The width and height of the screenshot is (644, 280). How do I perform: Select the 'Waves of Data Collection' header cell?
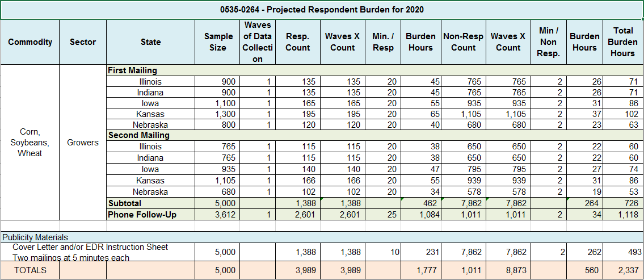pos(258,42)
